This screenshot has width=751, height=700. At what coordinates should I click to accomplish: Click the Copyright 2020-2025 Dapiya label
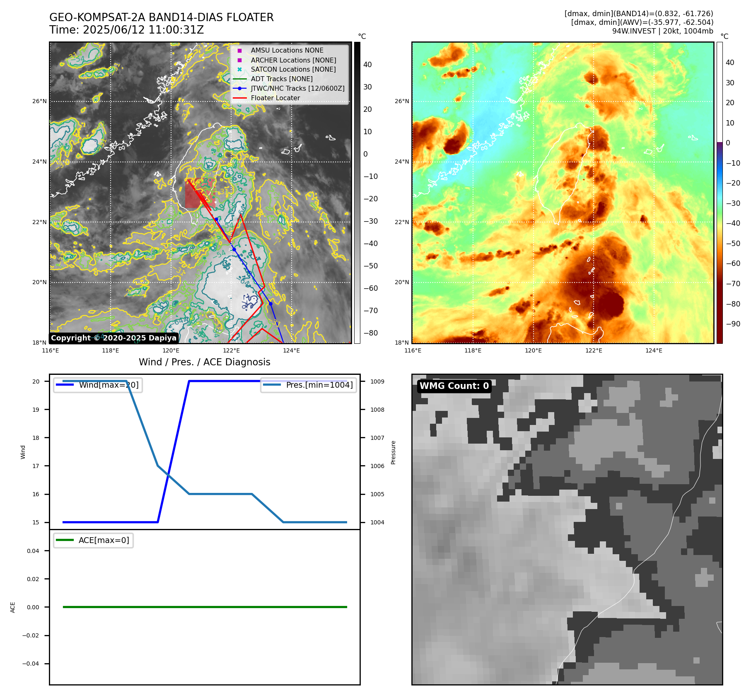[x=113, y=338]
